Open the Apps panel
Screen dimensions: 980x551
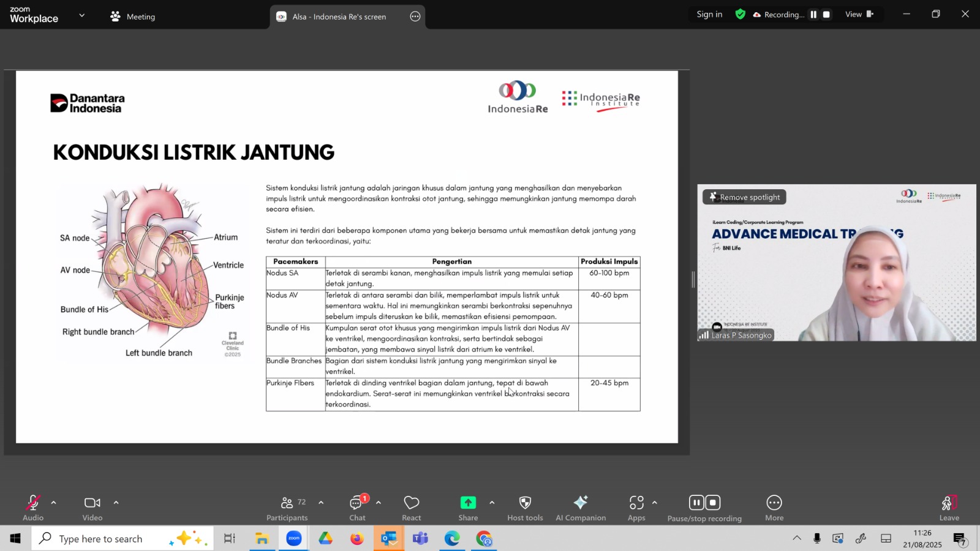coord(636,503)
